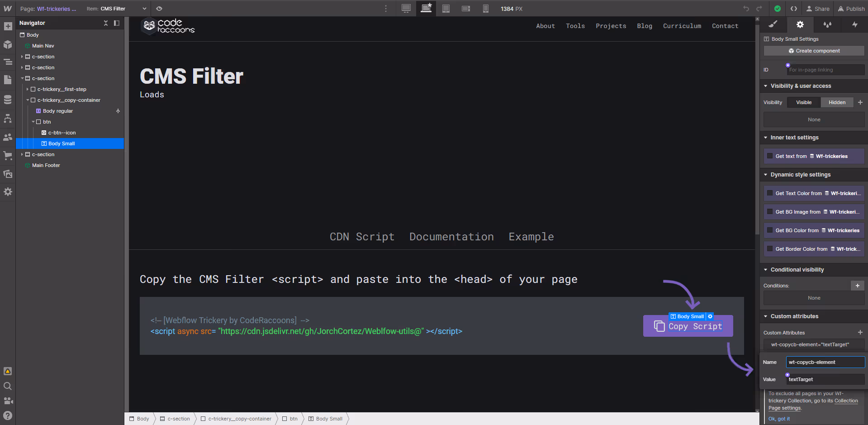Select the mobile landscape breakpoint
This screenshot has width=868, height=425.
pos(466,9)
